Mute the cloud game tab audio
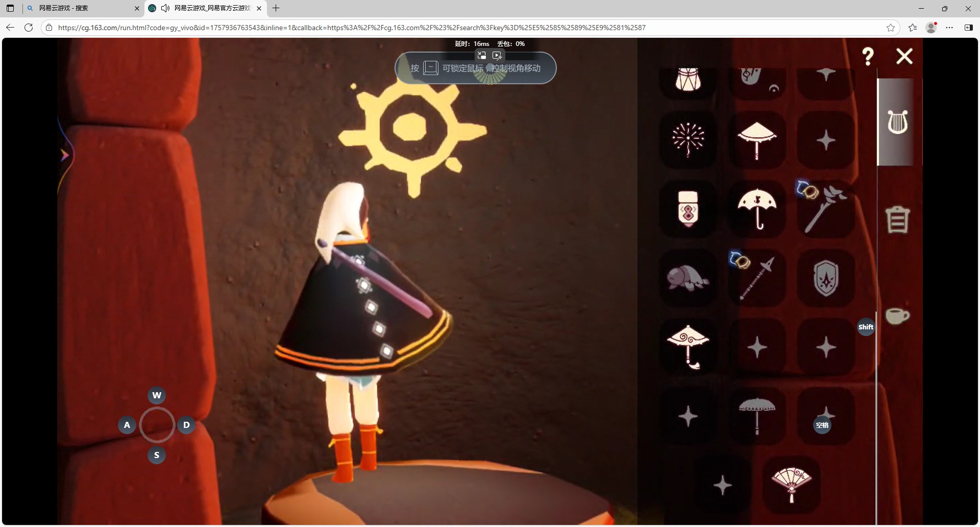Viewport: 980px width, 527px height. pos(165,8)
